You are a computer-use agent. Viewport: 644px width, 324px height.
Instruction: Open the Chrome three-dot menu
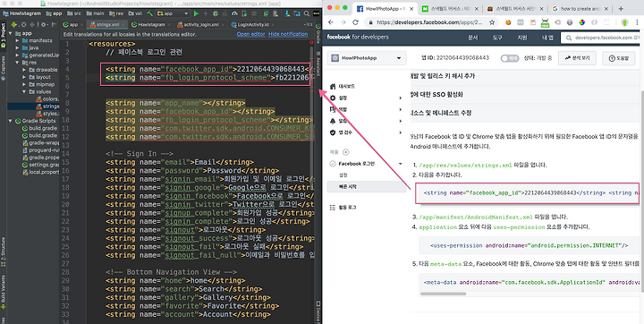pos(637,22)
